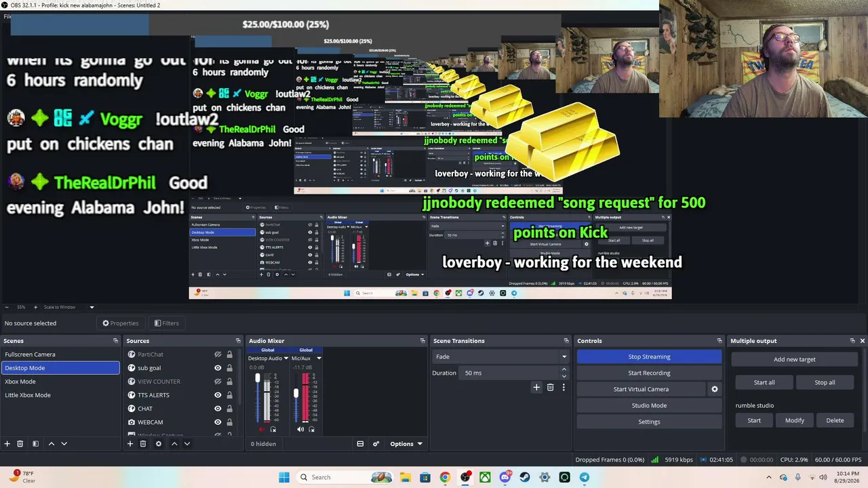
Task: Open source Properties button
Action: pyautogui.click(x=120, y=323)
